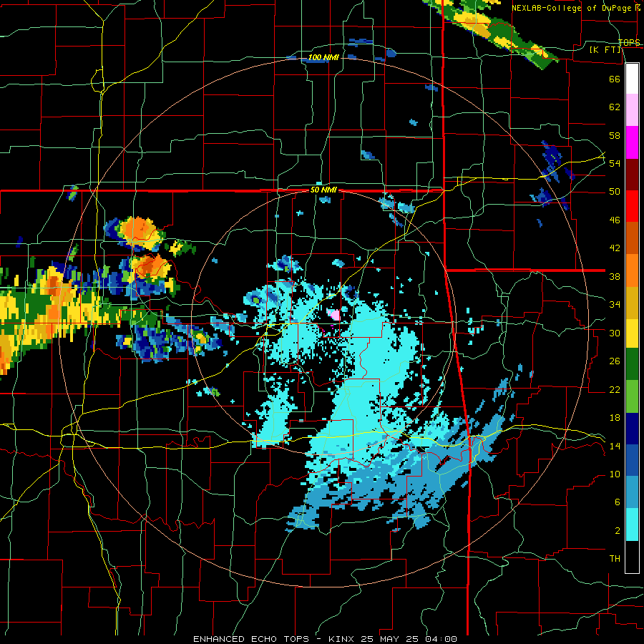The width and height of the screenshot is (644, 644).
Task: Choose the burnt orange legend swatch
Action: 632,238
